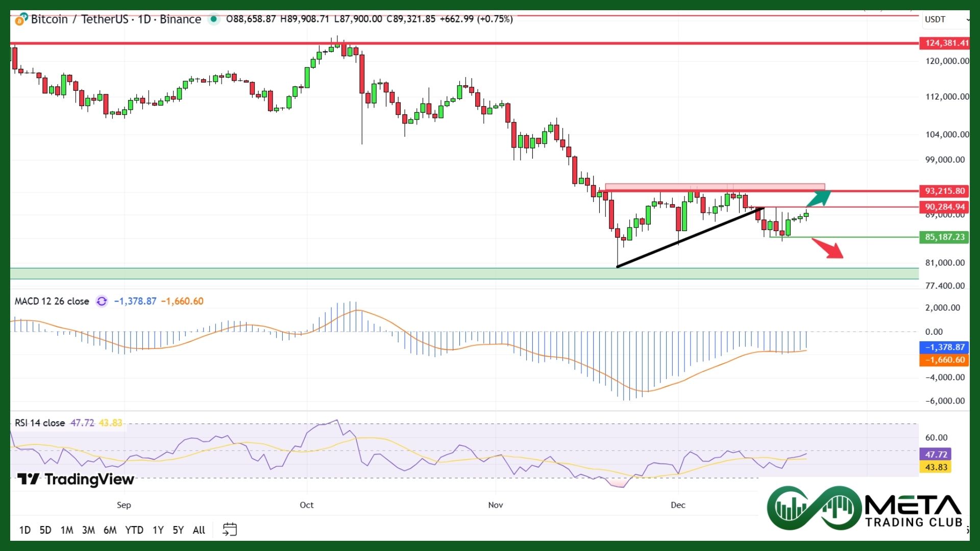Show All time range data

pos(199,530)
